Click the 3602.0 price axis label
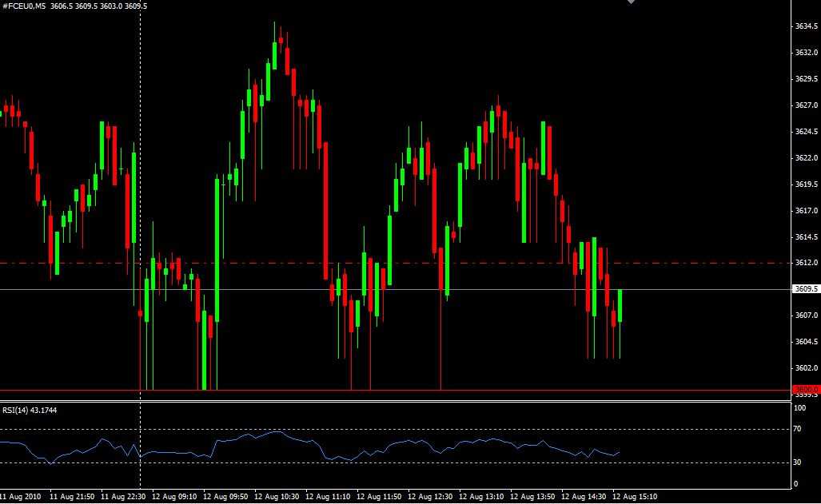 (x=807, y=368)
